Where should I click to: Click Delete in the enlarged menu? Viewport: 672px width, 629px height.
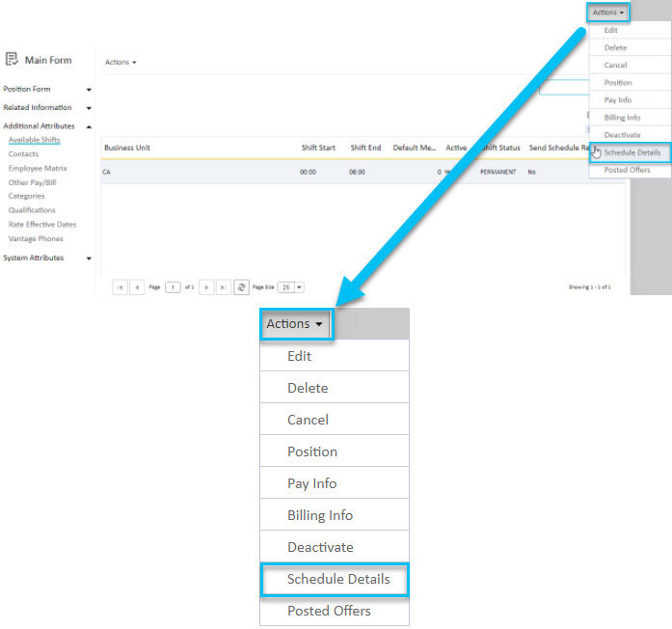pyautogui.click(x=335, y=388)
